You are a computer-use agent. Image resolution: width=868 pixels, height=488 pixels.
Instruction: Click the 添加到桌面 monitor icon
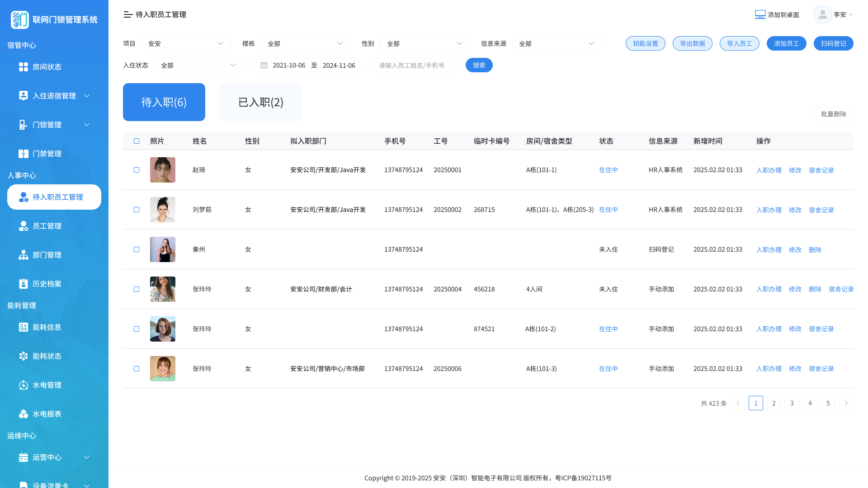point(760,14)
